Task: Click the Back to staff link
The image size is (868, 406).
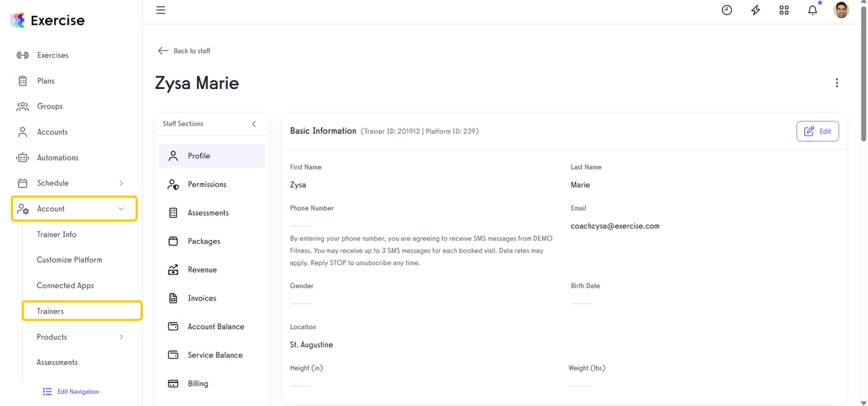Action: tap(184, 51)
